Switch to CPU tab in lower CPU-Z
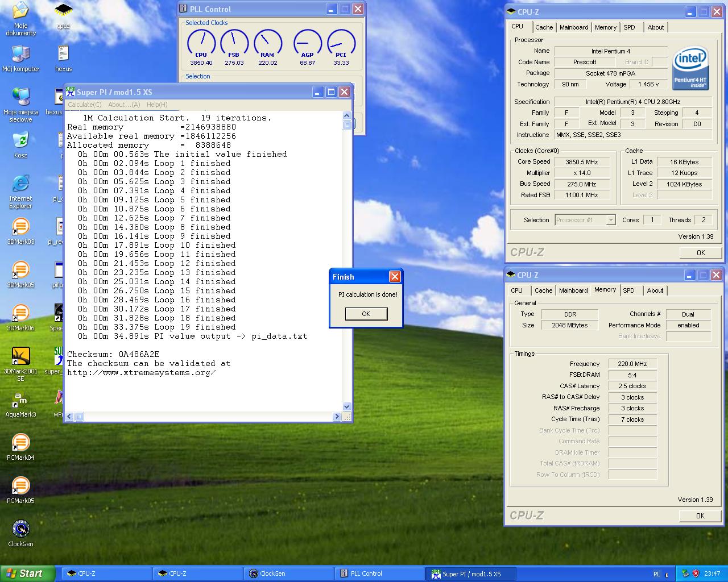 (517, 290)
